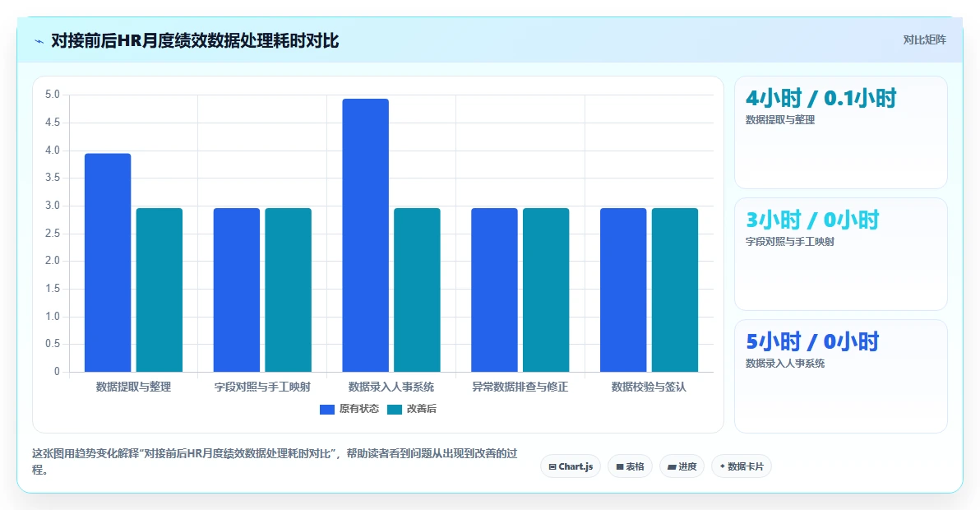Click the 4小时 / 0.1小时 card value

821,98
